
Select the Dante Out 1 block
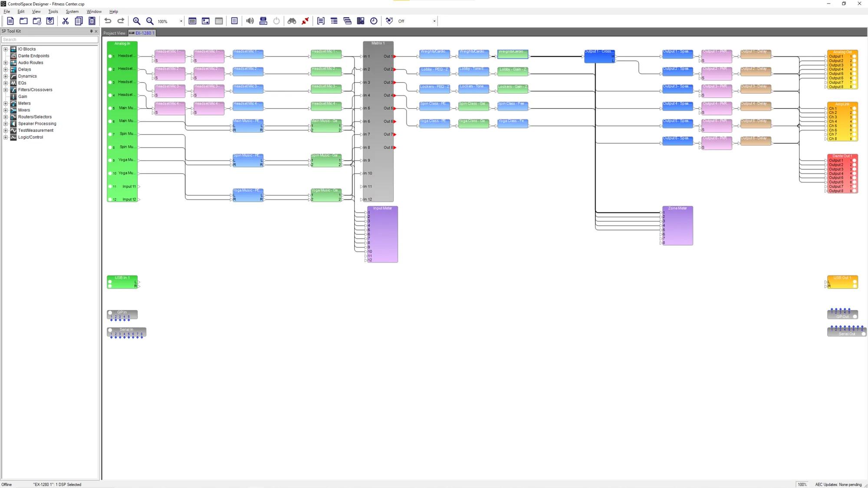point(842,174)
